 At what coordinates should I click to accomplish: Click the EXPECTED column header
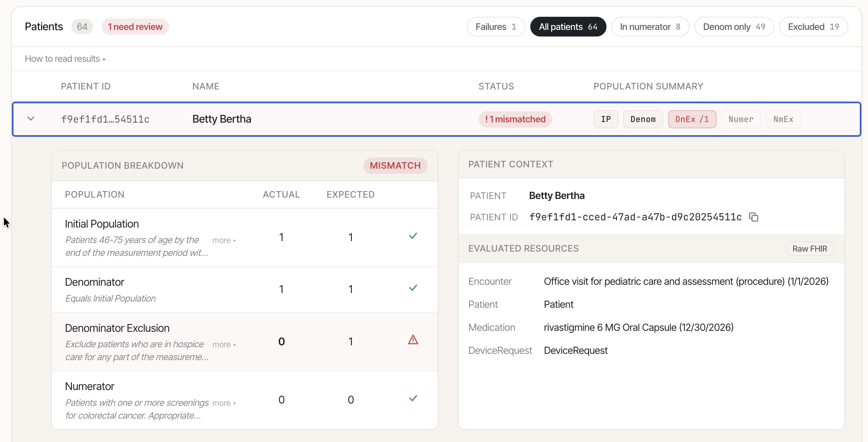point(351,195)
